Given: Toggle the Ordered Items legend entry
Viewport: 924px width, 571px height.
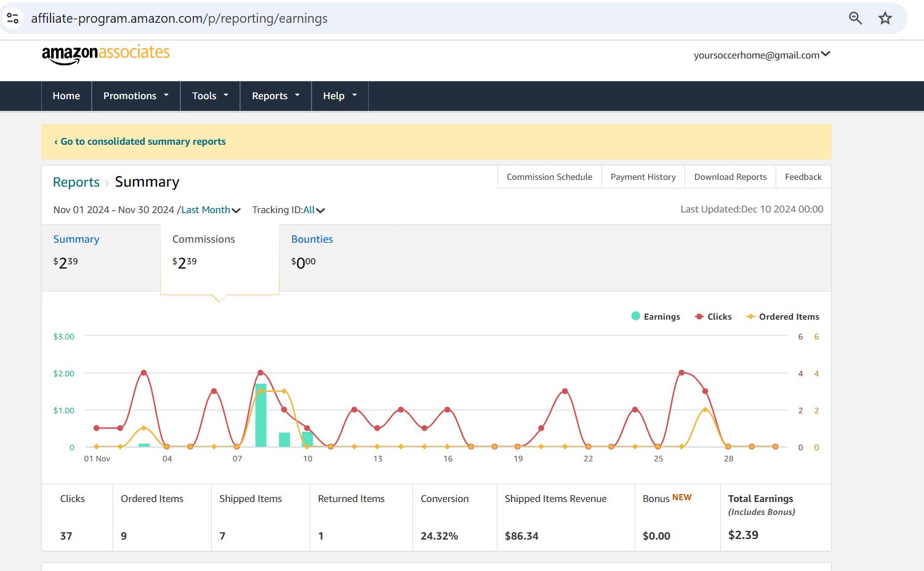Looking at the screenshot, I should 782,317.
